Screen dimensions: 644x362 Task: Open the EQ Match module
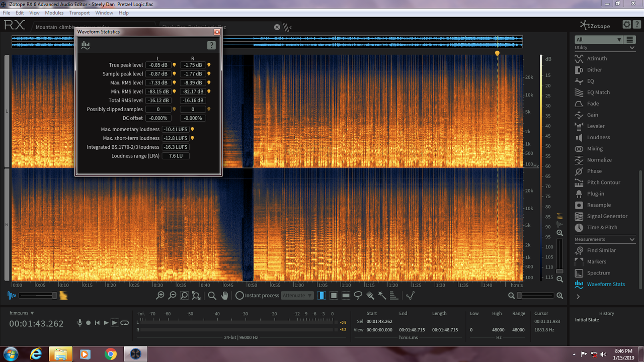(x=598, y=93)
